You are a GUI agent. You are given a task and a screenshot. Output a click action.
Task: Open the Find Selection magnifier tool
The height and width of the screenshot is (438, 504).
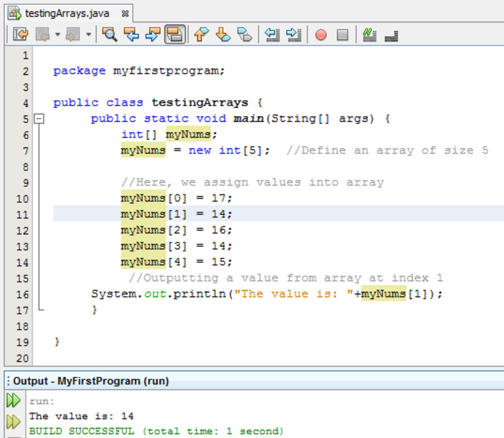tap(110, 34)
